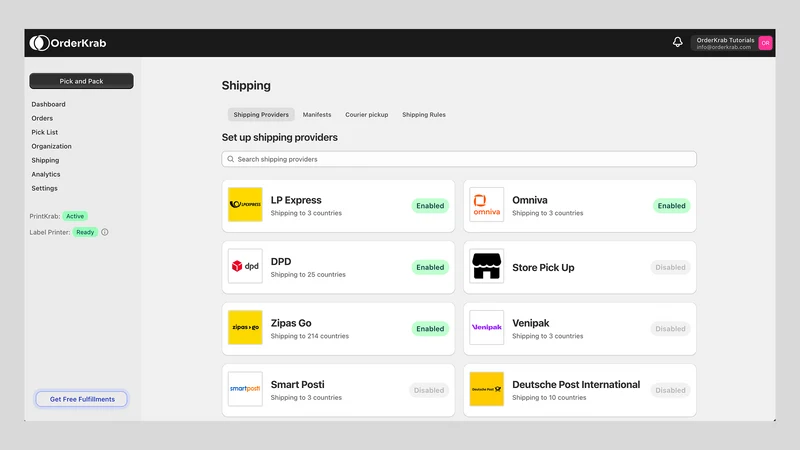The height and width of the screenshot is (450, 800).
Task: Click the Omniva provider name
Action: pyautogui.click(x=530, y=200)
